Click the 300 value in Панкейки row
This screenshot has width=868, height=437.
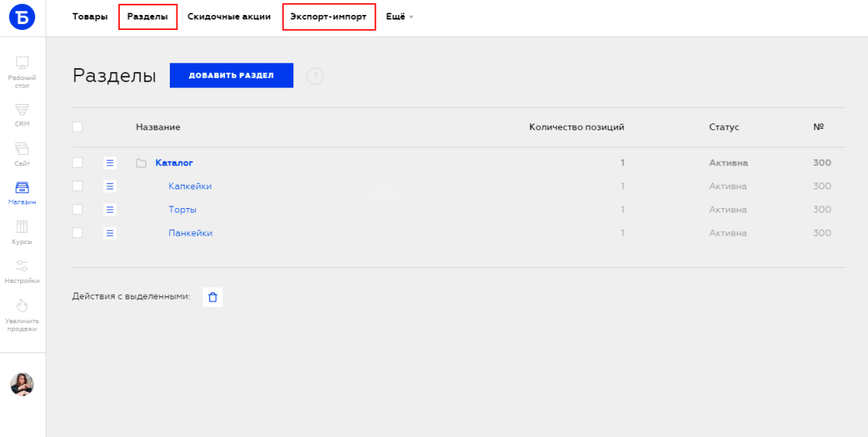pos(822,233)
